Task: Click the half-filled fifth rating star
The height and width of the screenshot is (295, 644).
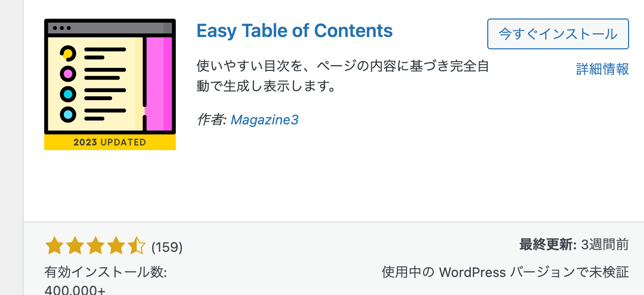Action: (136, 246)
